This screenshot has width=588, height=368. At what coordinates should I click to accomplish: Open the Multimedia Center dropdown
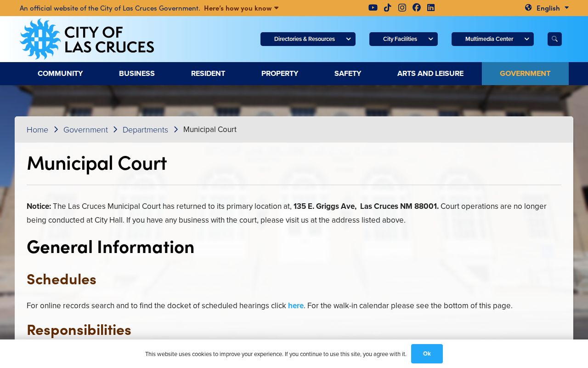pos(492,39)
